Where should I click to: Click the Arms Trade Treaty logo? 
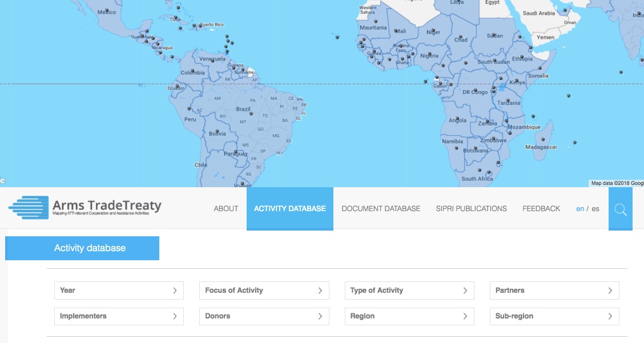coord(86,208)
